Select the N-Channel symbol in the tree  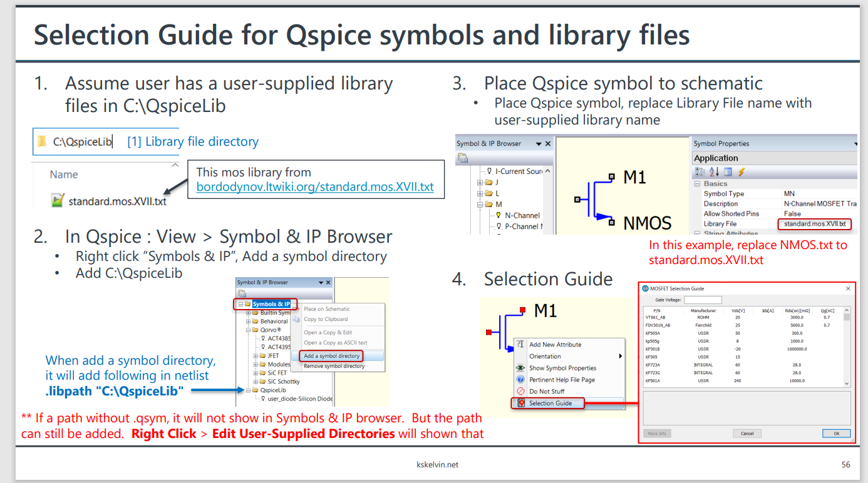[x=522, y=215]
